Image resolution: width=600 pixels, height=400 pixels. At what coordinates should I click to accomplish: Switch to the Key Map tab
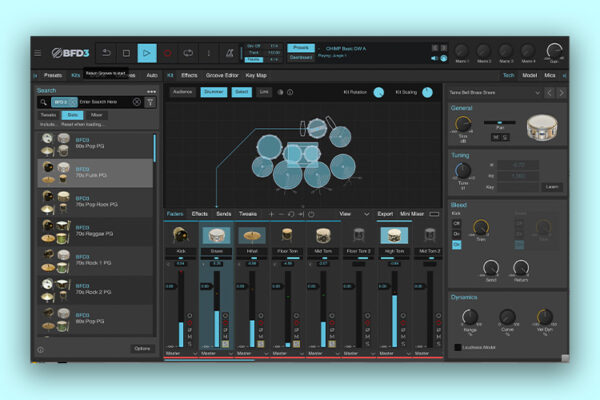(x=256, y=75)
